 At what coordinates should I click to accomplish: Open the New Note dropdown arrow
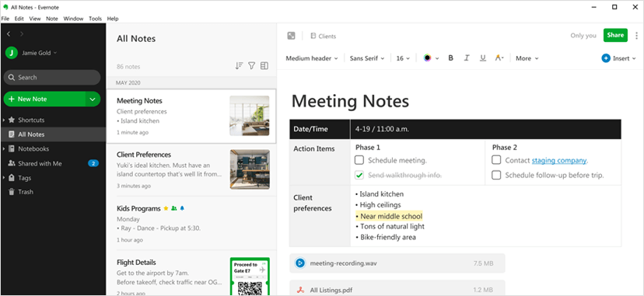click(93, 99)
